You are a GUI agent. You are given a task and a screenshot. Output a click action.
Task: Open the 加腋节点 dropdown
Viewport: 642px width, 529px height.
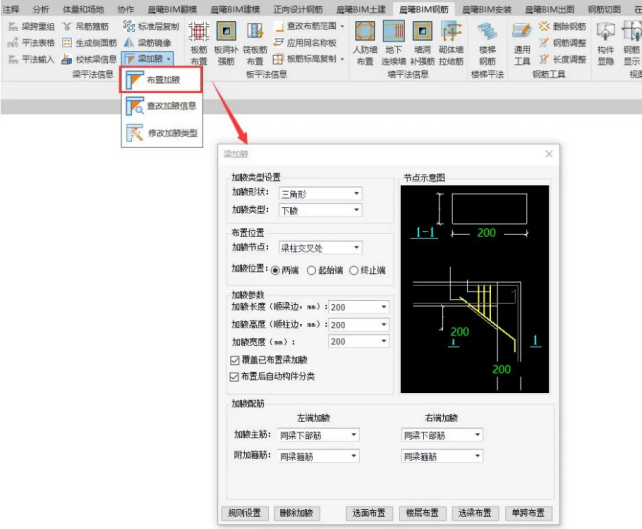(320, 248)
